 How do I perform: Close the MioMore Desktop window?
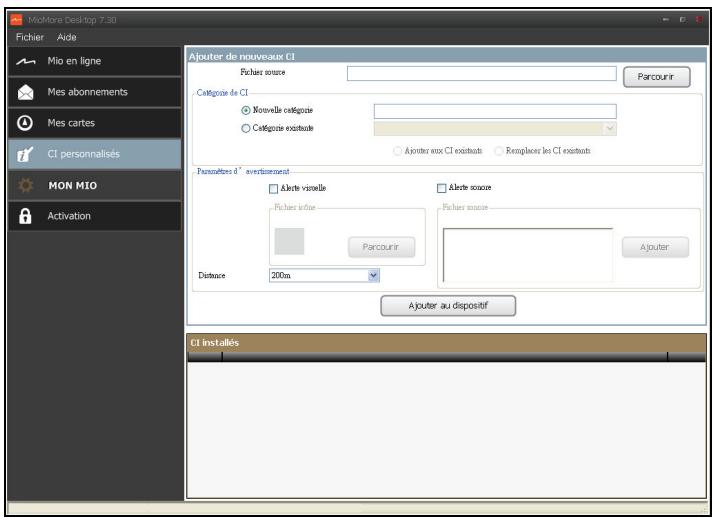699,20
